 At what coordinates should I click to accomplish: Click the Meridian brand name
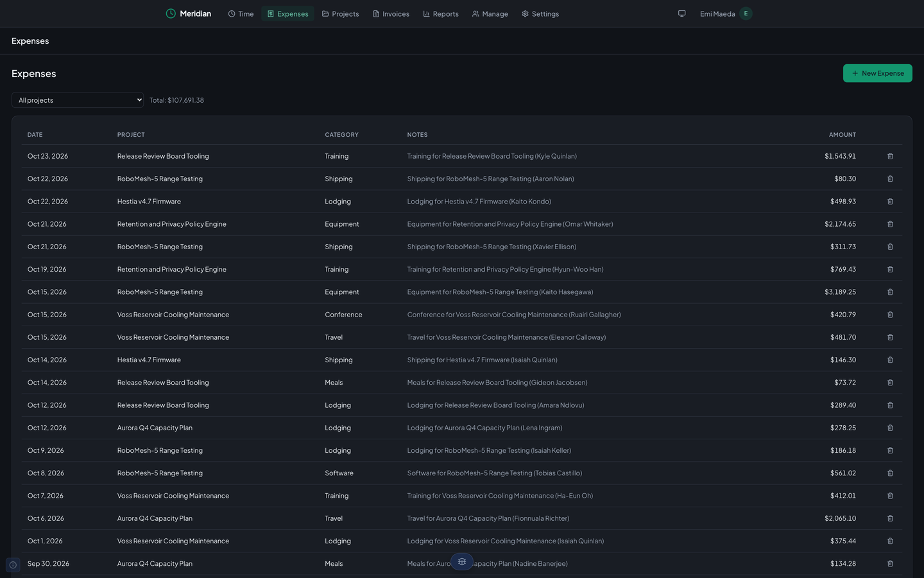pyautogui.click(x=195, y=13)
